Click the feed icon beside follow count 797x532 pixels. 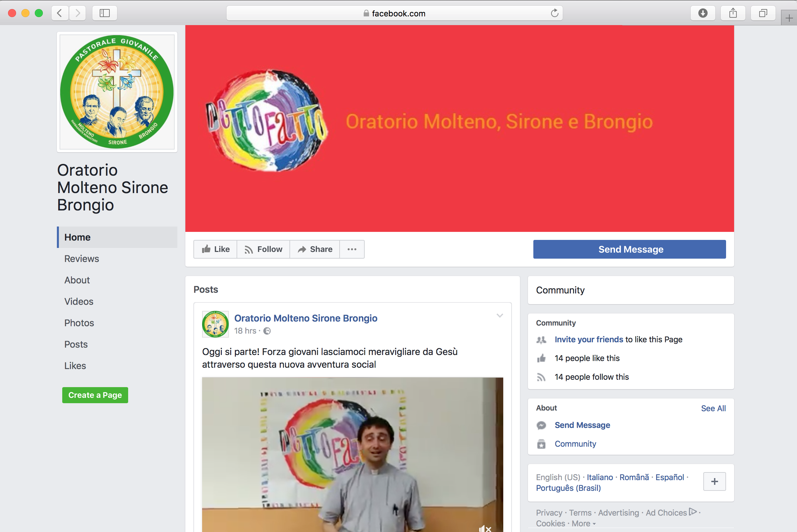541,377
